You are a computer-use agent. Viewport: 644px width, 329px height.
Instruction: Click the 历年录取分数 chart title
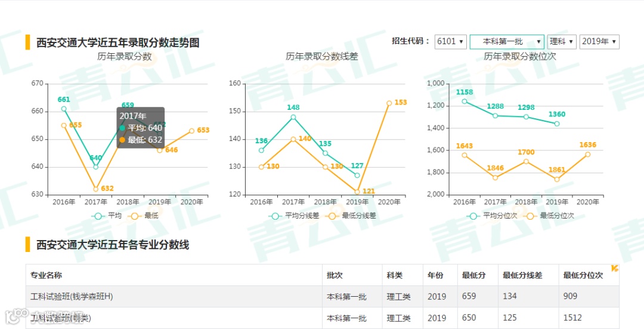coord(125,56)
